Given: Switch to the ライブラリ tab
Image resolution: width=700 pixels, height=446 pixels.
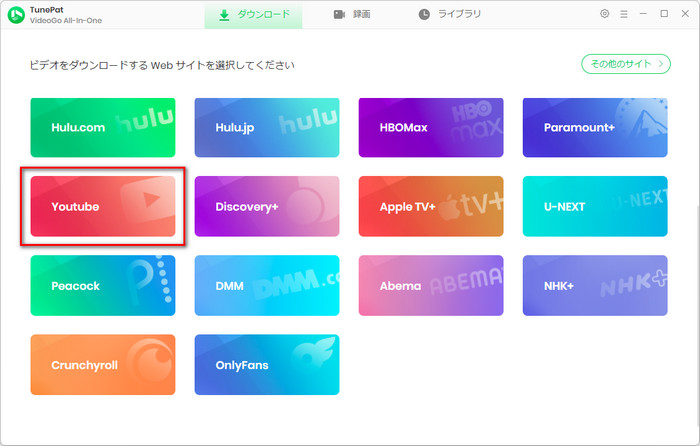Looking at the screenshot, I should [x=450, y=15].
